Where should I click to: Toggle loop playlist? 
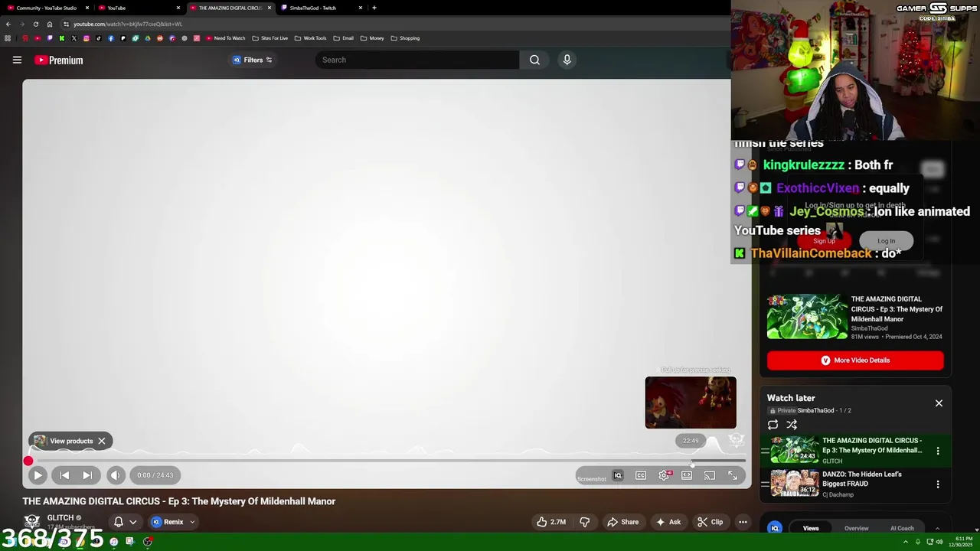pyautogui.click(x=773, y=425)
